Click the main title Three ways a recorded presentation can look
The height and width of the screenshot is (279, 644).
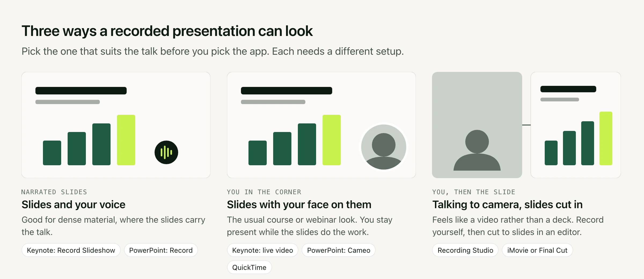click(167, 31)
